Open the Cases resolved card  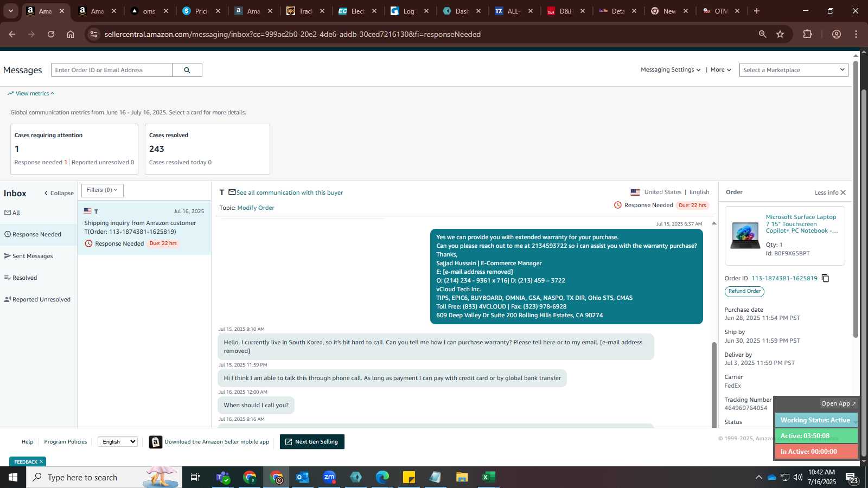point(207,149)
